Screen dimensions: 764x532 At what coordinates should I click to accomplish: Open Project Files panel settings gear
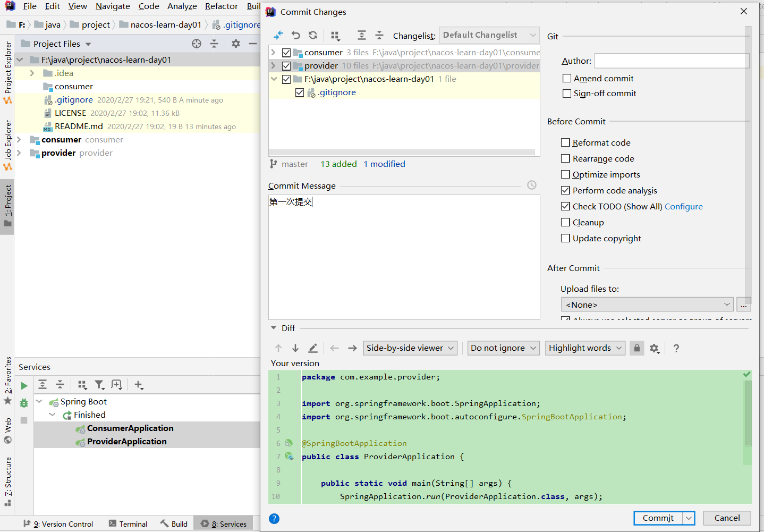click(236, 44)
